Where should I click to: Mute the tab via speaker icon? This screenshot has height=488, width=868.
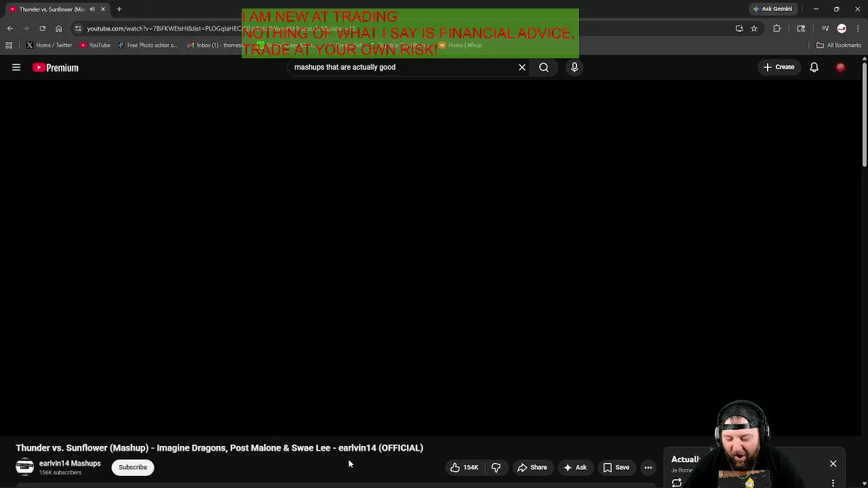click(92, 9)
